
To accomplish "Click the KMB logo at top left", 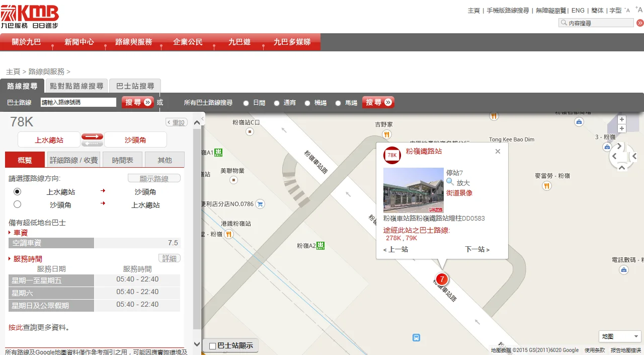I will point(30,14).
